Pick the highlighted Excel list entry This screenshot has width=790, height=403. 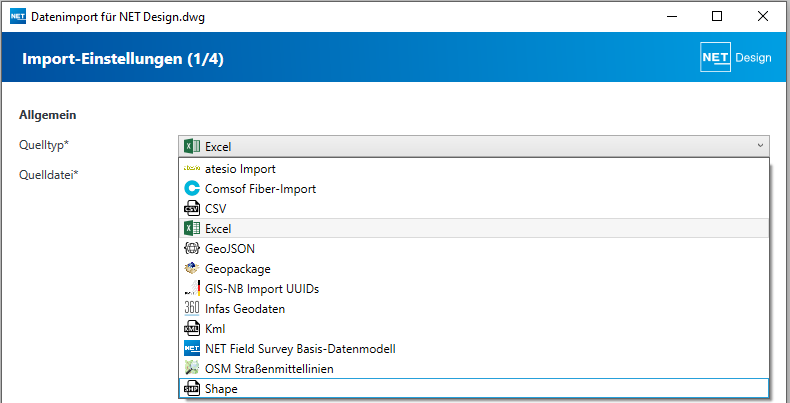(x=474, y=228)
